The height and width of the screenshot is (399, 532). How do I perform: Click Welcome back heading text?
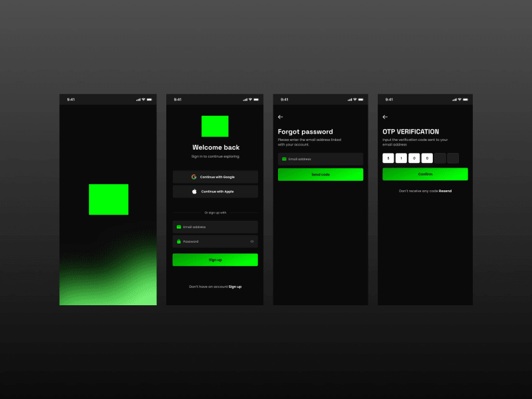pyautogui.click(x=215, y=148)
